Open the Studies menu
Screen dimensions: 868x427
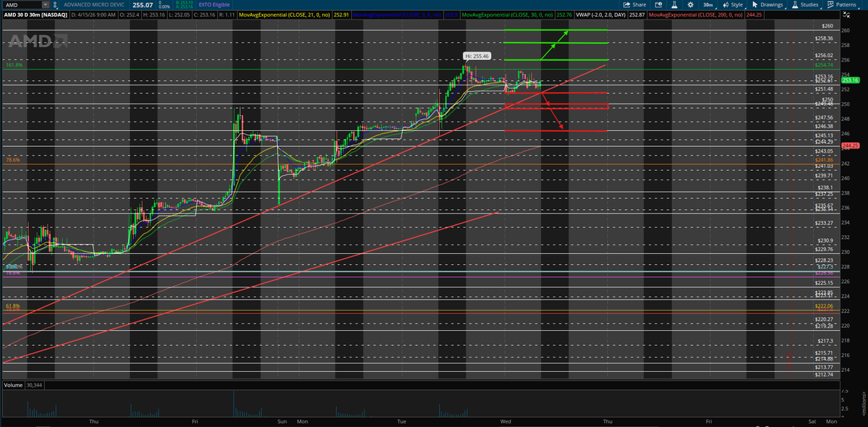click(x=806, y=4)
